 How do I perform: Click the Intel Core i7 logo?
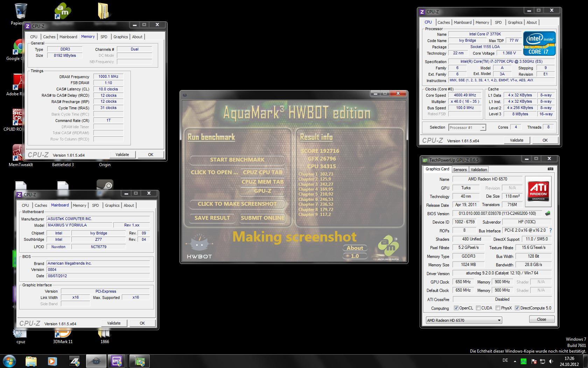tap(539, 43)
